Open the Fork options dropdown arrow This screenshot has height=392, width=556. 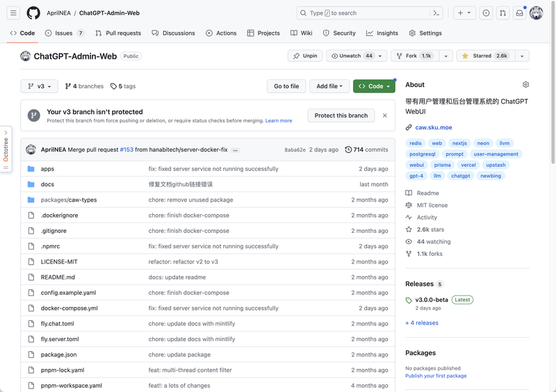tap(445, 56)
